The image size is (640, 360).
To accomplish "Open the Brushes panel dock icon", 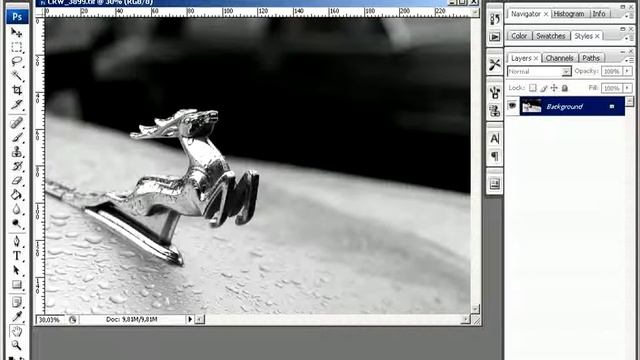I will [x=495, y=93].
